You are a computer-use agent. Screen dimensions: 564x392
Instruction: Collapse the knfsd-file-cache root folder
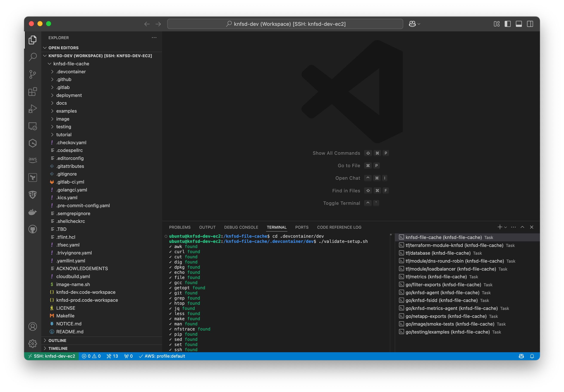click(102, 64)
